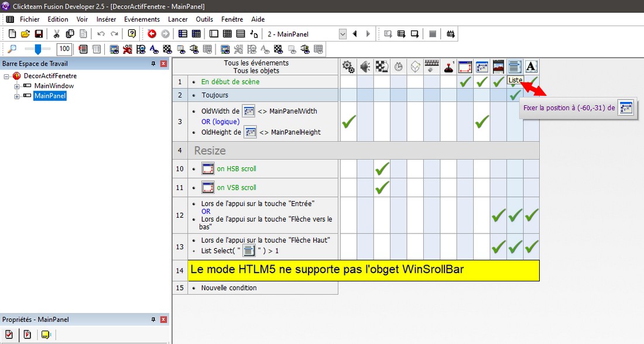The image size is (644, 344).
Task: Click the object icon in position tooltip
Action: 625,108
